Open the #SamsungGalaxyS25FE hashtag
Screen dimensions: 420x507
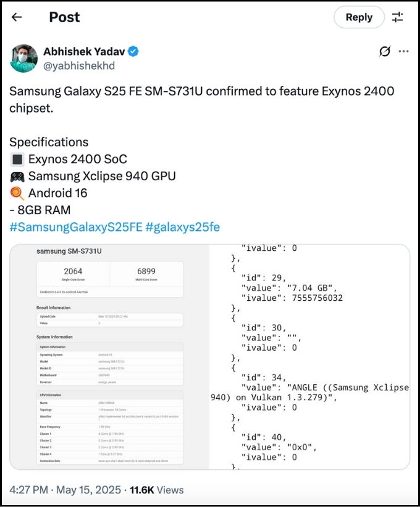(76, 227)
